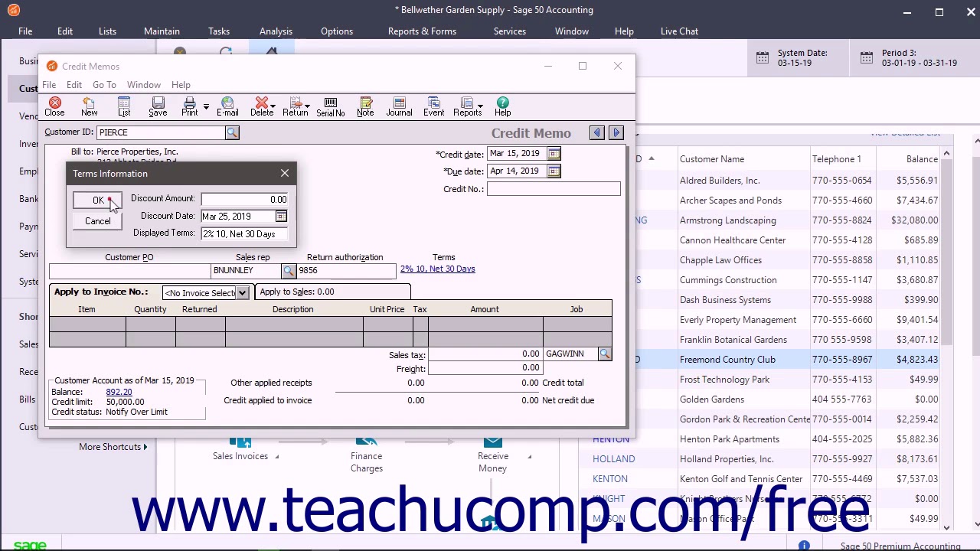980x551 pixels.
Task: Expand the More Shortcuts arrow
Action: [x=145, y=447]
